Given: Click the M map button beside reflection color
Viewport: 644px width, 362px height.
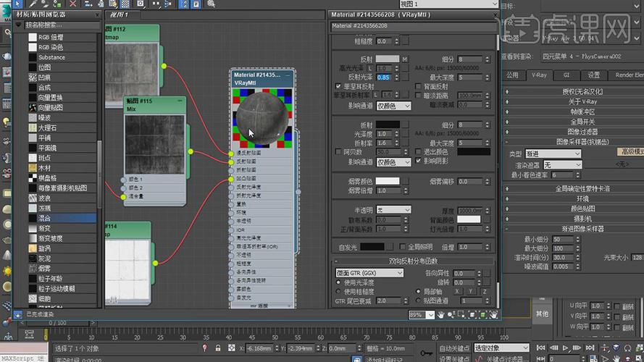Looking at the screenshot, I should tap(405, 59).
